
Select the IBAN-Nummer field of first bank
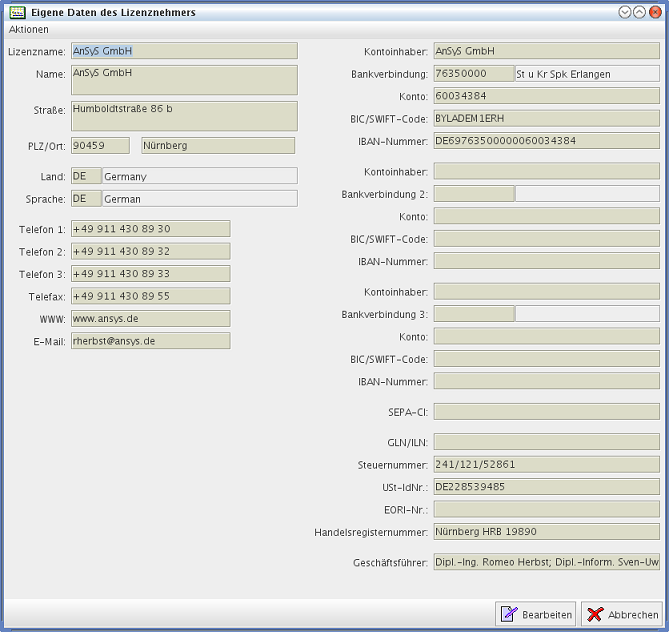[546, 141]
